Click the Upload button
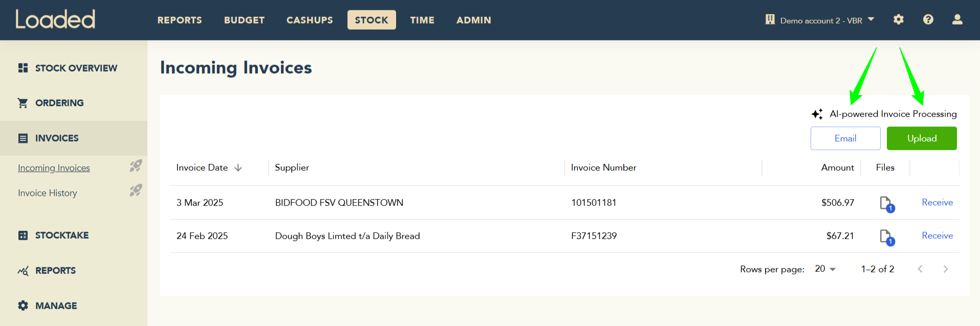 click(x=921, y=138)
